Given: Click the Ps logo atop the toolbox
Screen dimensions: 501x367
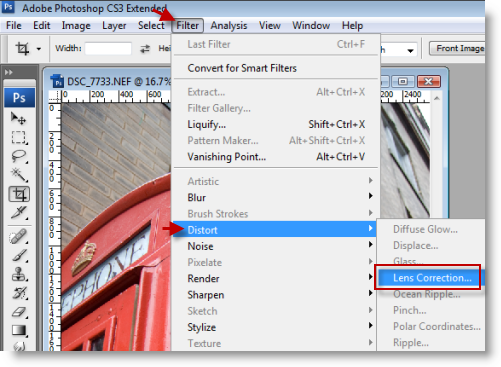Looking at the screenshot, I should tap(19, 98).
